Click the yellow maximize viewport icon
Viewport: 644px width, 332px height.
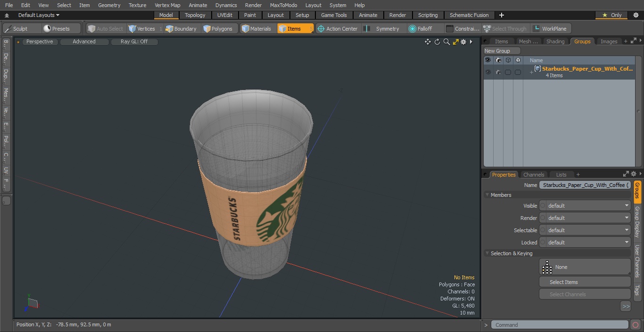pyautogui.click(x=455, y=42)
